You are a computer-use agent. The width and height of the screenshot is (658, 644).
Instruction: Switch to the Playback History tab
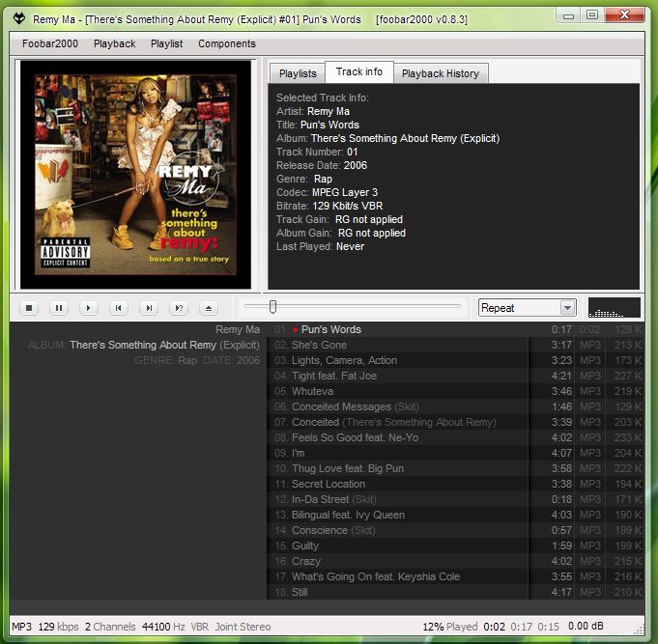(x=441, y=73)
